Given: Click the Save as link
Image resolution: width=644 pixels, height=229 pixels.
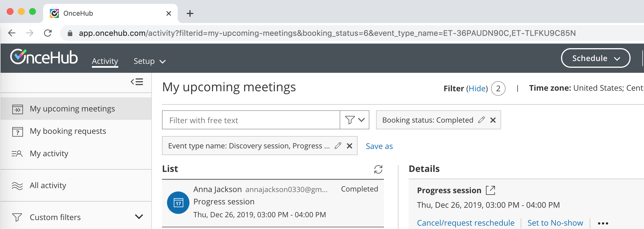Looking at the screenshot, I should pyautogui.click(x=379, y=146).
